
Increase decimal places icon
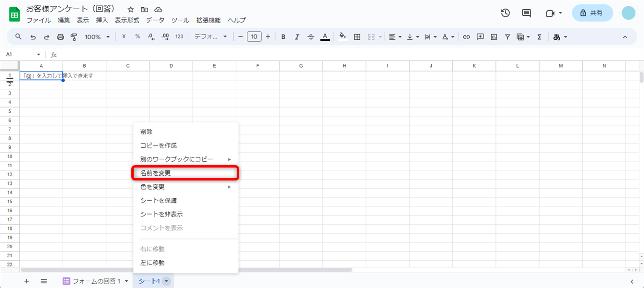point(165,36)
